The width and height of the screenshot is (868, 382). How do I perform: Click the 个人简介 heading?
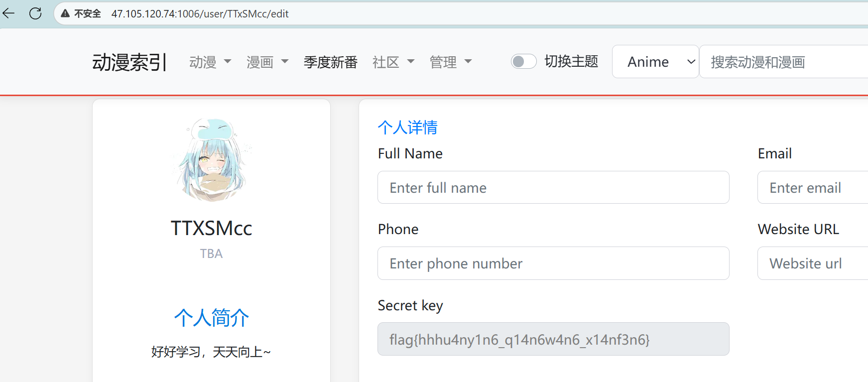point(212,317)
